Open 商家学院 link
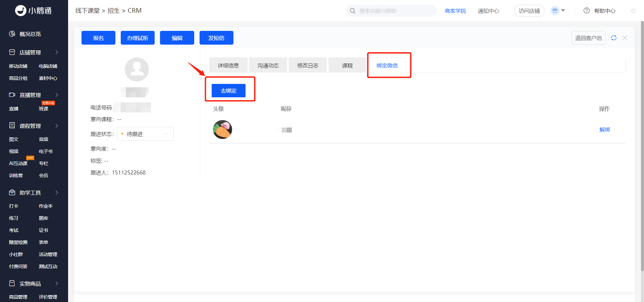 tap(455, 11)
